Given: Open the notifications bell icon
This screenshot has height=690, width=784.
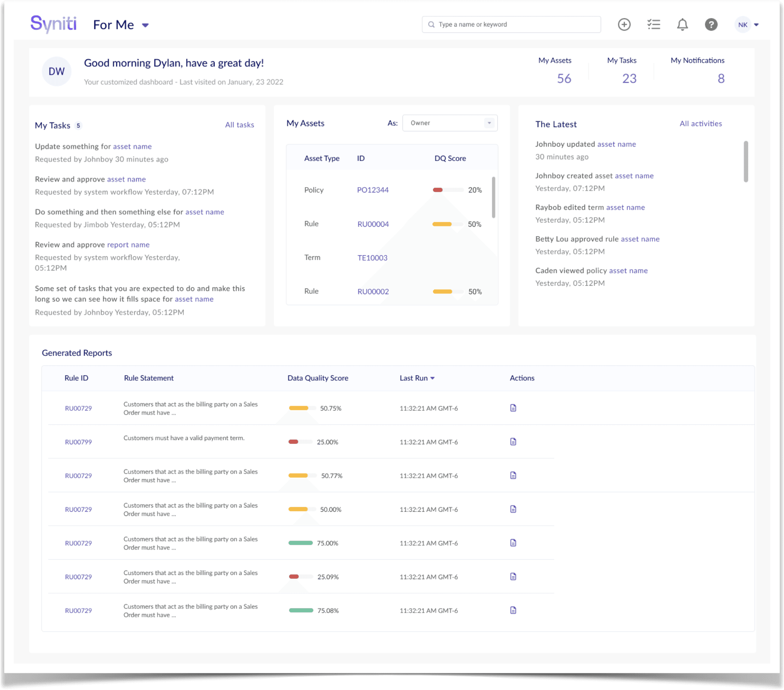Looking at the screenshot, I should click(x=682, y=24).
